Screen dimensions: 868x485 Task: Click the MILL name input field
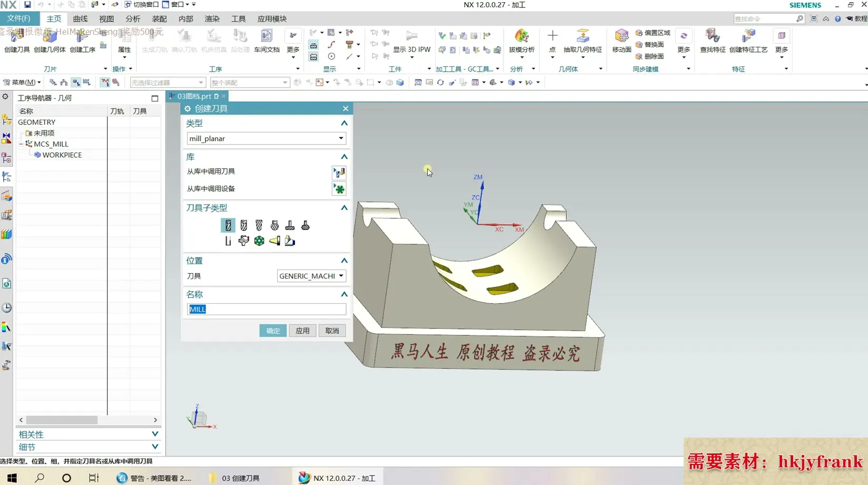pos(267,309)
